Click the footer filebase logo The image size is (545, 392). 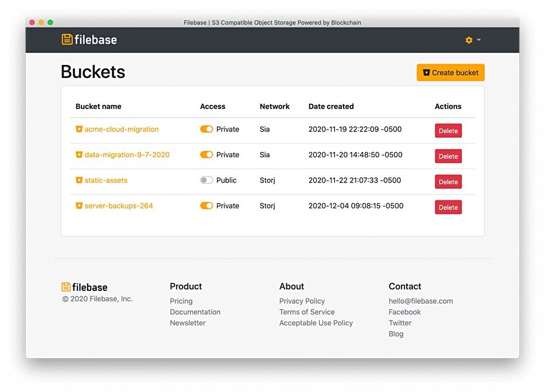84,287
